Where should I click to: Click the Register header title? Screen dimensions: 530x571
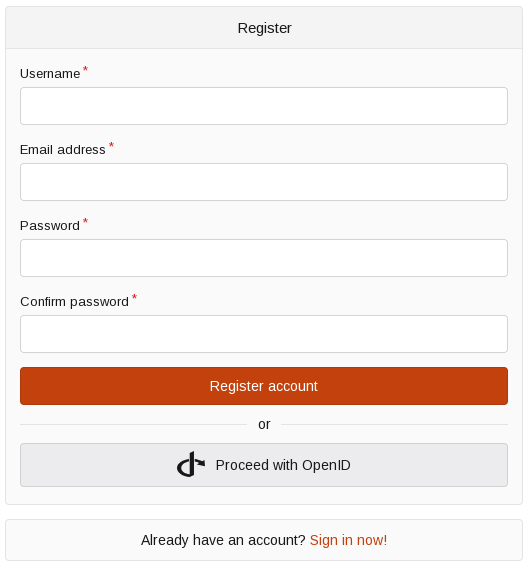tap(264, 28)
